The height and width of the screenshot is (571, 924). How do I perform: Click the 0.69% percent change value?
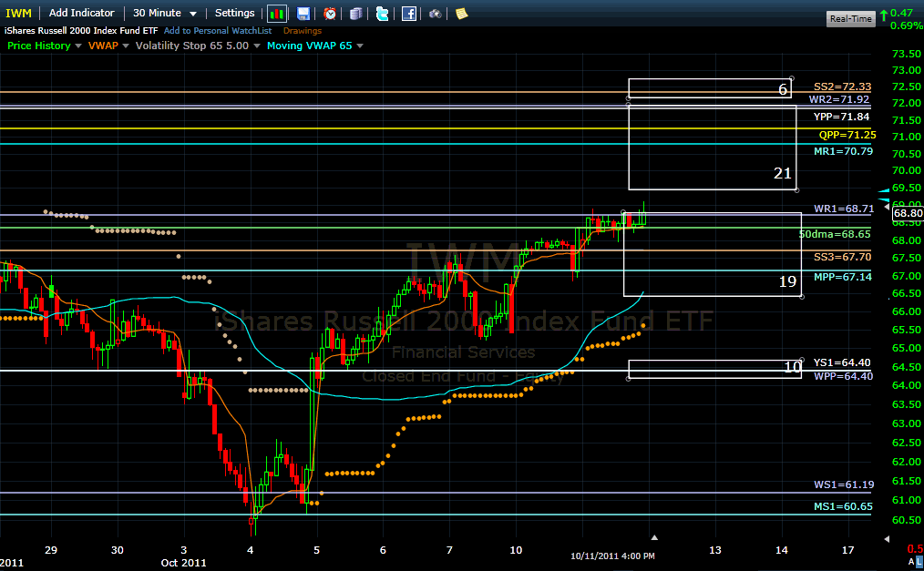click(x=907, y=25)
